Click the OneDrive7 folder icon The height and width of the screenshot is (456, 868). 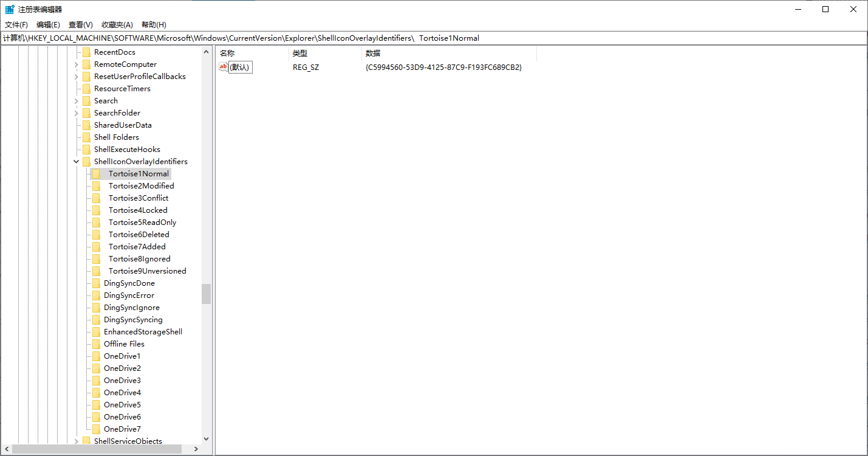coord(96,429)
